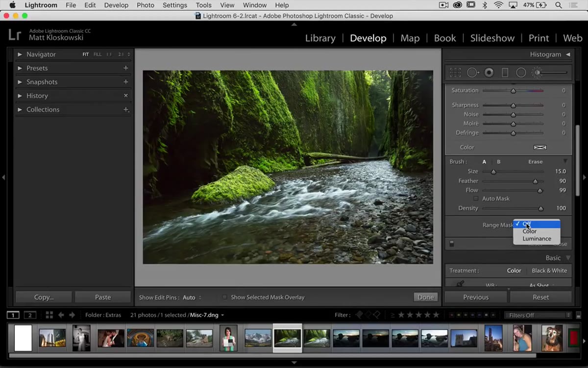Image resolution: width=588 pixels, height=368 pixels.
Task: Add a collection with plus icon
Action: 126,109
